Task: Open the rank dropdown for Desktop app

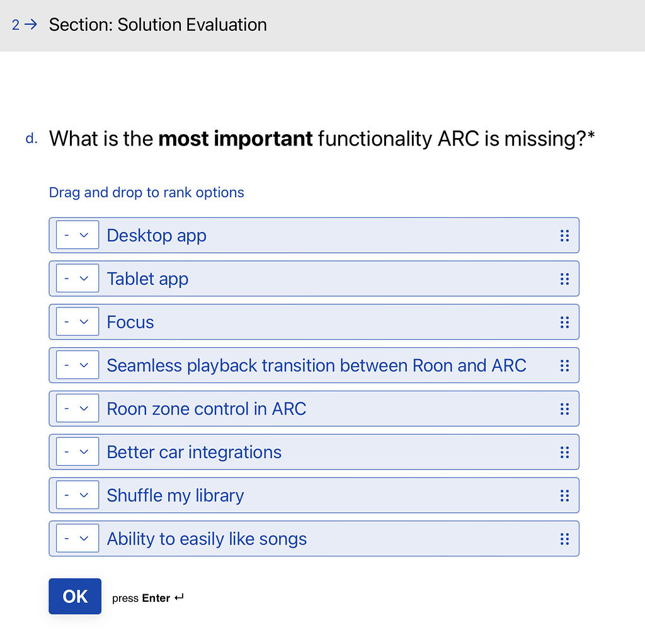Action: [x=77, y=234]
